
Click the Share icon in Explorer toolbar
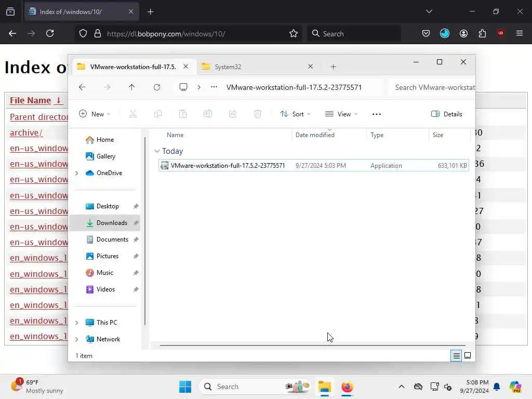[233, 114]
